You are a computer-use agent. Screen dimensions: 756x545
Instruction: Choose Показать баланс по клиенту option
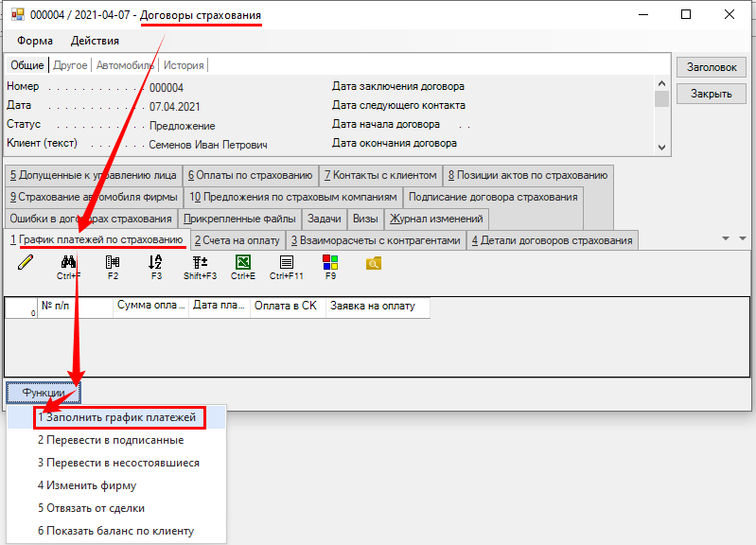pos(115,531)
